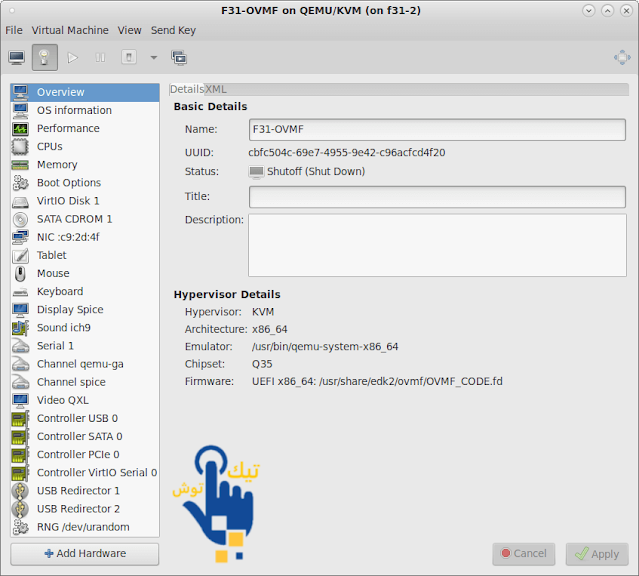Select USB Redirector 2
The width and height of the screenshot is (639, 576).
click(85, 509)
